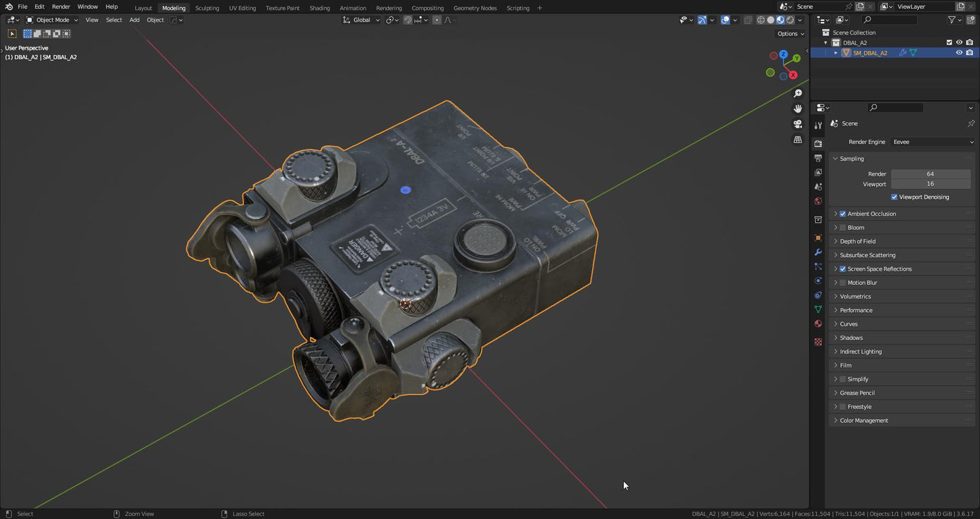The width and height of the screenshot is (980, 519).
Task: Open the Render Engine dropdown
Action: tap(933, 142)
